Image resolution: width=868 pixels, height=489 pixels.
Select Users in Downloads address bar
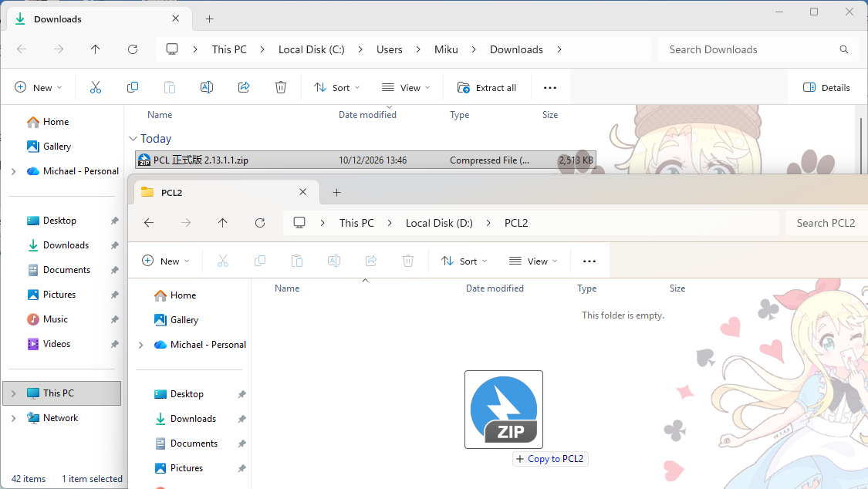(389, 49)
